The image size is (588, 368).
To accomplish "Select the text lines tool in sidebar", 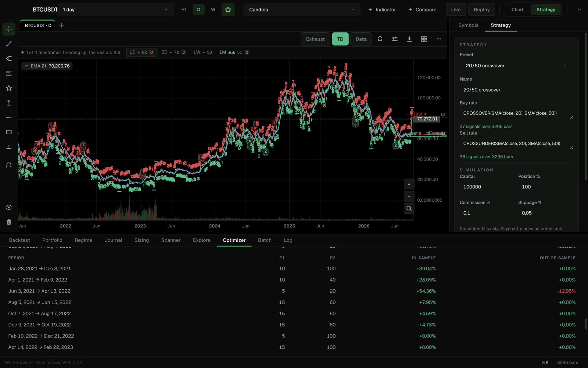I will coord(9,73).
